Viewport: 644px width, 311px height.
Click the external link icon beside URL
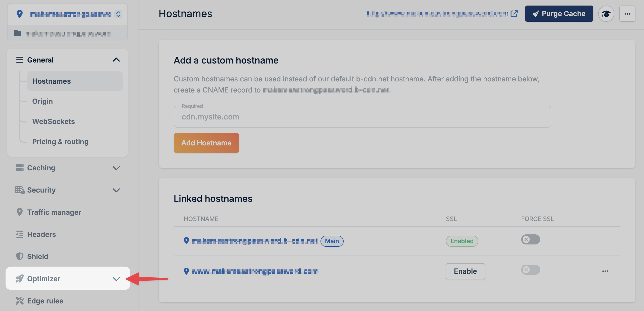tap(514, 14)
